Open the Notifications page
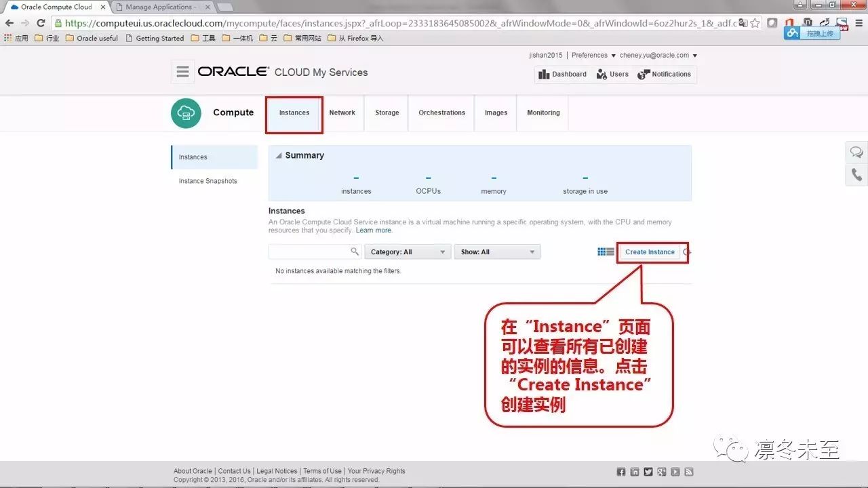 (x=665, y=75)
